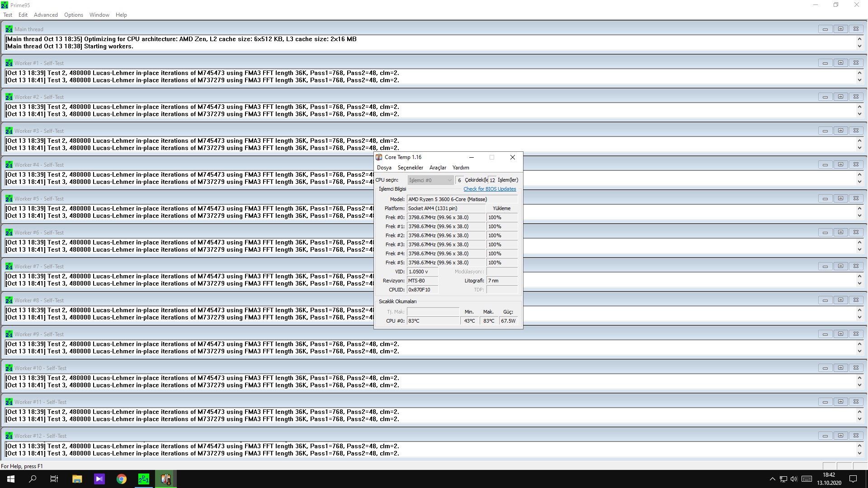Click Check for BIOS Updates link
Viewport: 868px width, 488px height.
point(490,189)
